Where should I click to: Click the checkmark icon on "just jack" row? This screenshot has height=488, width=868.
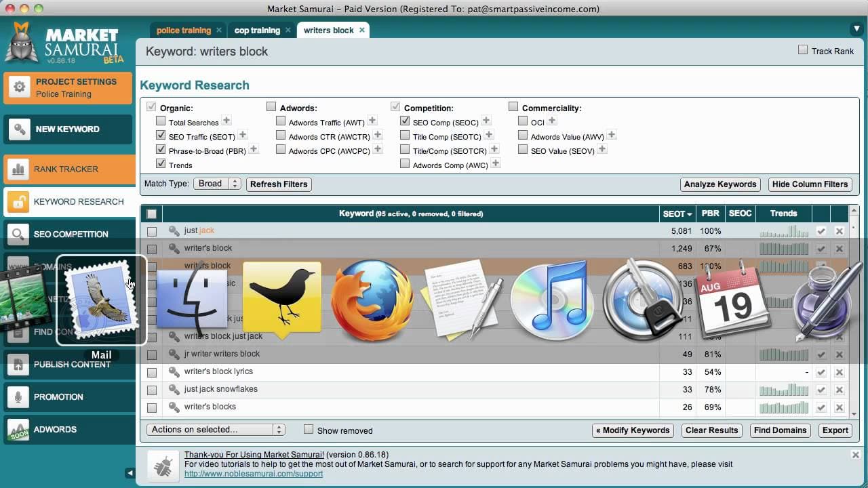[x=821, y=231]
